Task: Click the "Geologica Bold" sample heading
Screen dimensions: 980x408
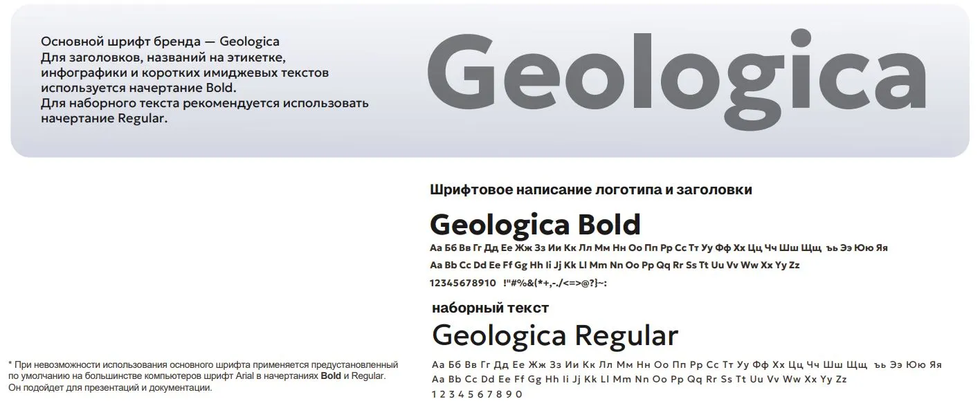Action: [x=535, y=225]
